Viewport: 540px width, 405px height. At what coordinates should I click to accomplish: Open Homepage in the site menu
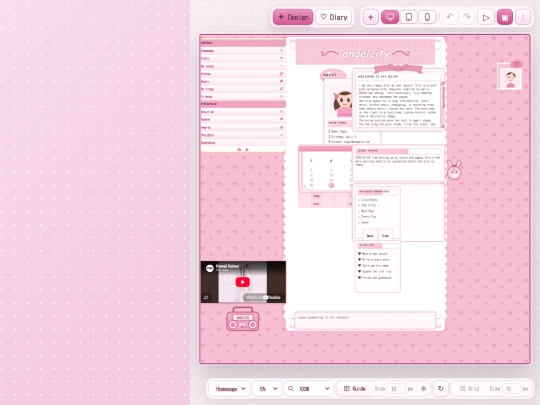243,51
